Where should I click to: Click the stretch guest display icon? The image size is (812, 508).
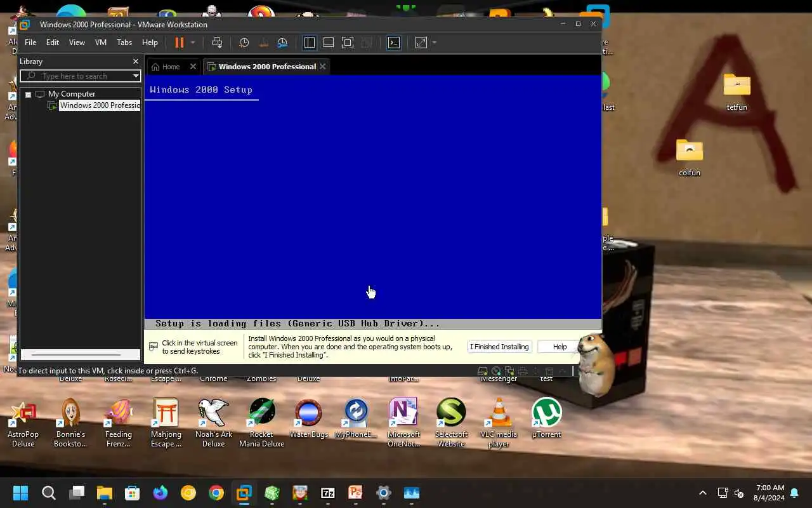pos(421,43)
